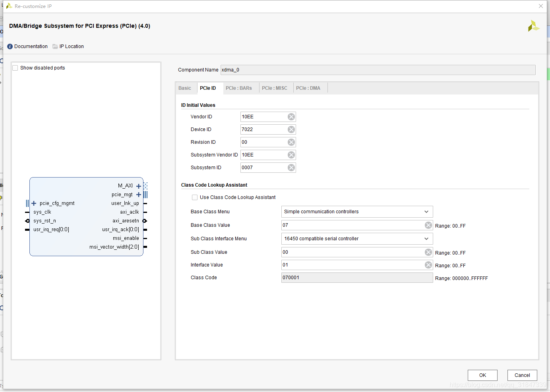This screenshot has width=550, height=392.
Task: Click the Cancel button
Action: [x=522, y=375]
